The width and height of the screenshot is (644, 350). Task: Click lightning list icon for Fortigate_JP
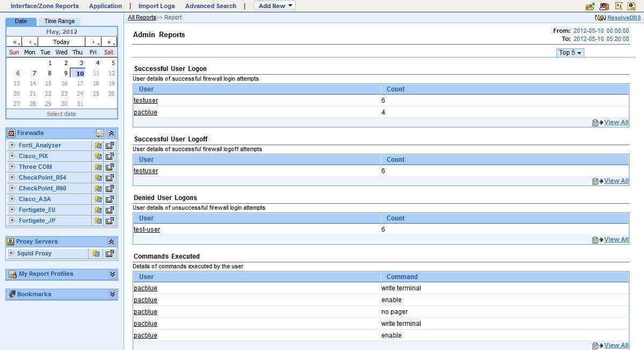click(98, 220)
